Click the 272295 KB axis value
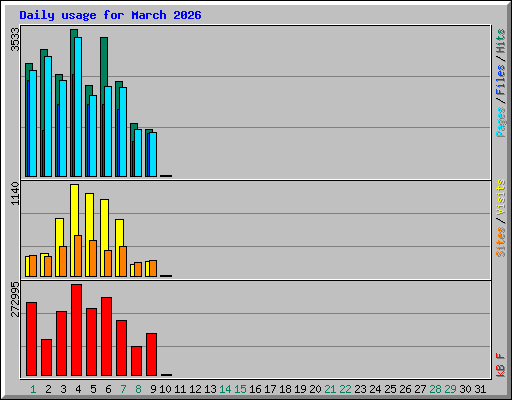The height and width of the screenshot is (400, 512). (x=15, y=299)
